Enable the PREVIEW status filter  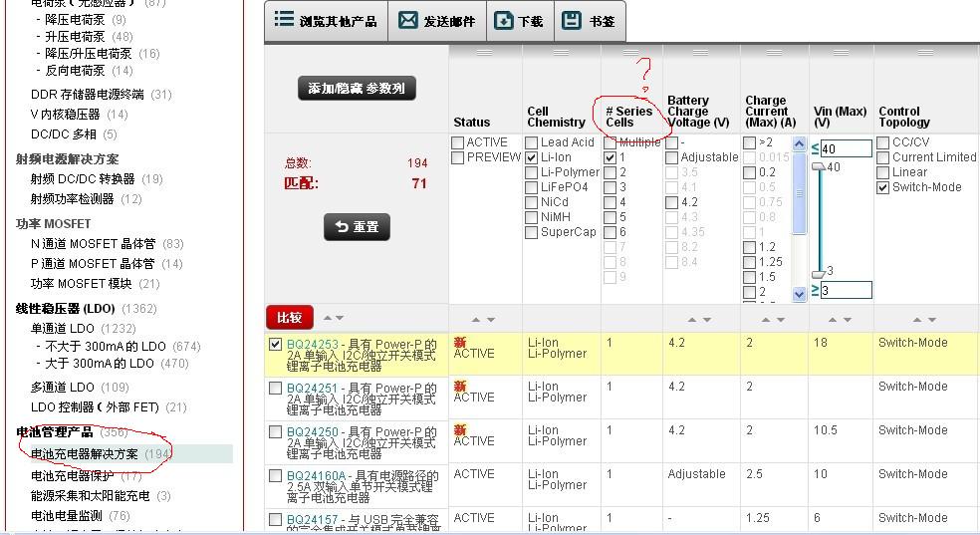click(457, 157)
